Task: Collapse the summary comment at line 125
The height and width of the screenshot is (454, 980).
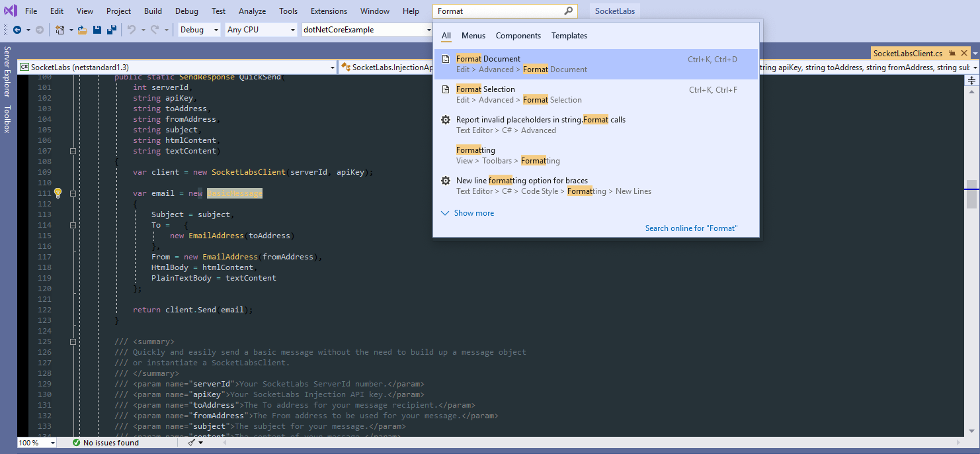Action: tap(73, 341)
